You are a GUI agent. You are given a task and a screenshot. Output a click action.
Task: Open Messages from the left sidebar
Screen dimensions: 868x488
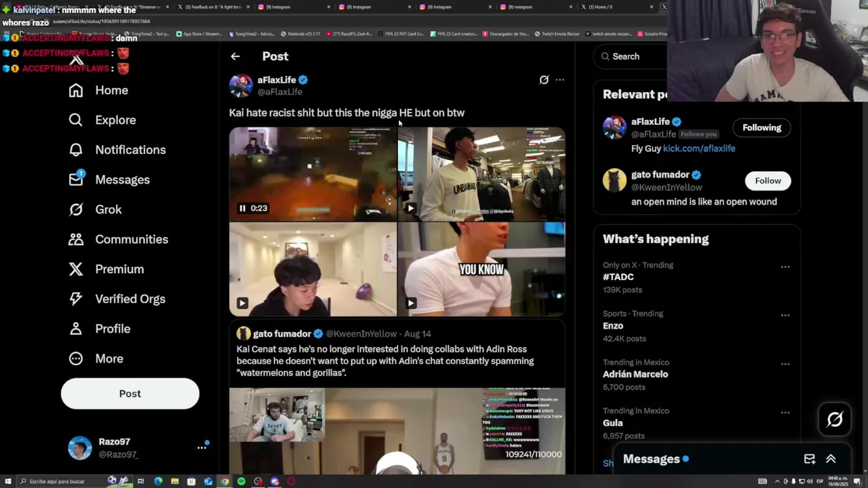[x=109, y=180]
